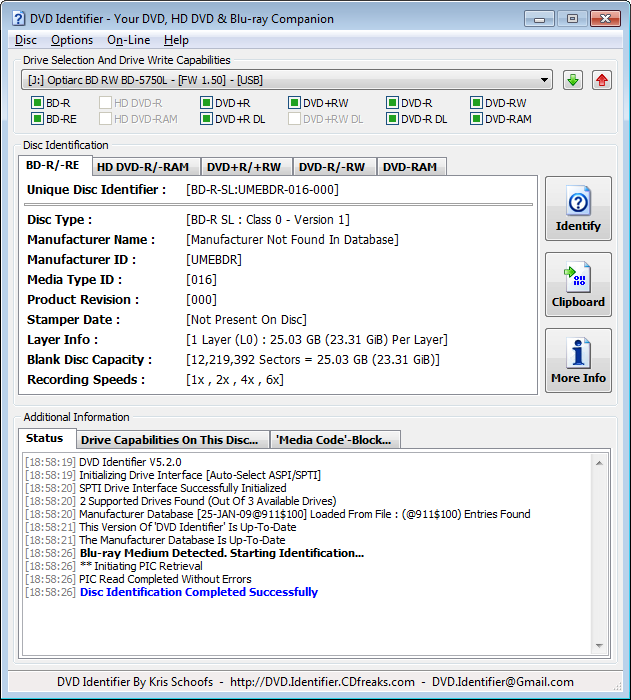The height and width of the screenshot is (700, 631).
Task: Toggle the DVD+RW checkbox
Action: click(294, 103)
